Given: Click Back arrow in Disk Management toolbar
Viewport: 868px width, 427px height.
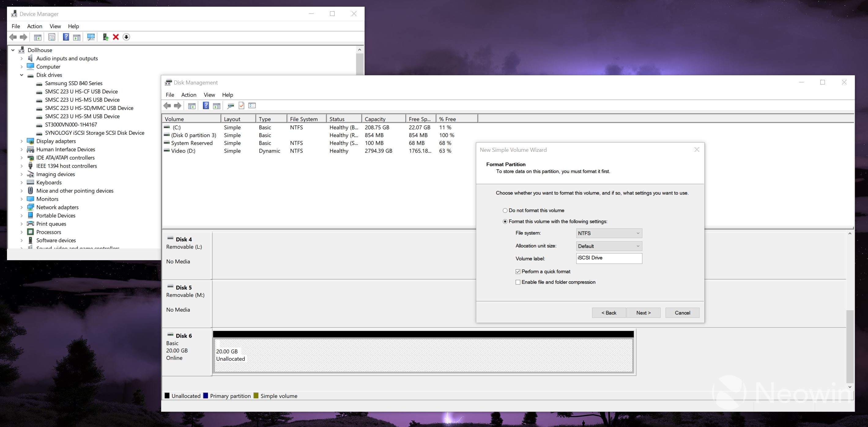Looking at the screenshot, I should (x=167, y=106).
